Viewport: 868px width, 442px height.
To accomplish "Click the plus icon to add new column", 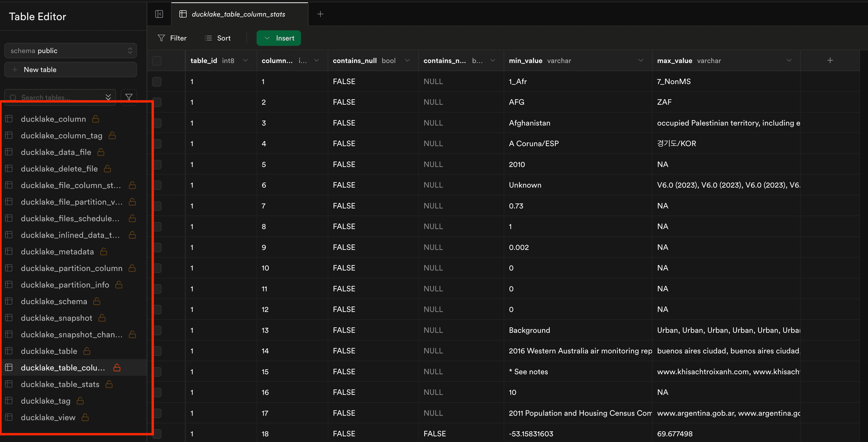I will coord(830,60).
